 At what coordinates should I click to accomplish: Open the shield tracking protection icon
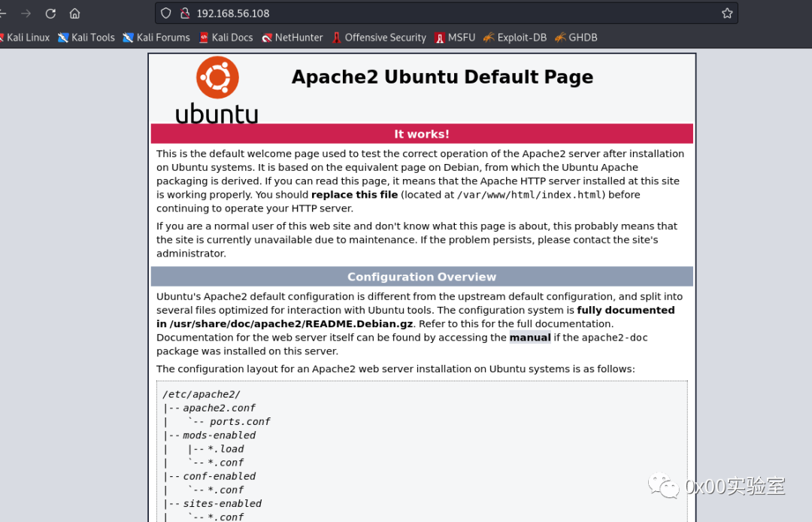165,14
